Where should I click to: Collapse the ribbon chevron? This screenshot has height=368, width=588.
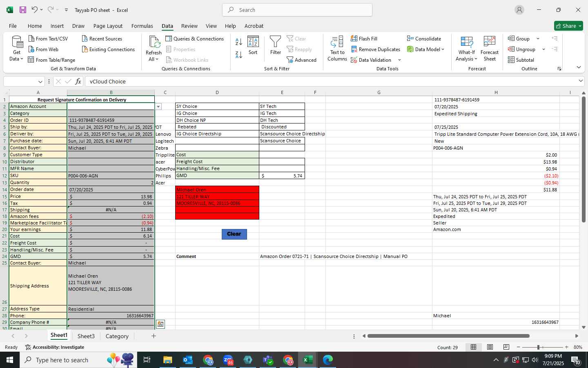579,67
